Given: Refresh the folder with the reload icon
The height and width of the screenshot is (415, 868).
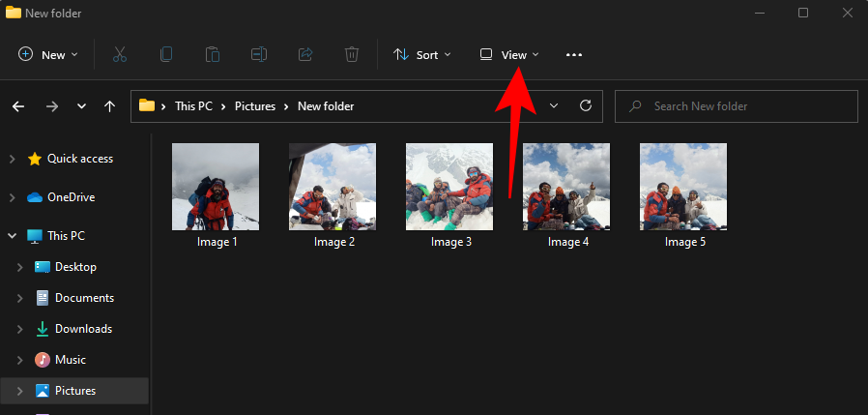Looking at the screenshot, I should [x=585, y=106].
